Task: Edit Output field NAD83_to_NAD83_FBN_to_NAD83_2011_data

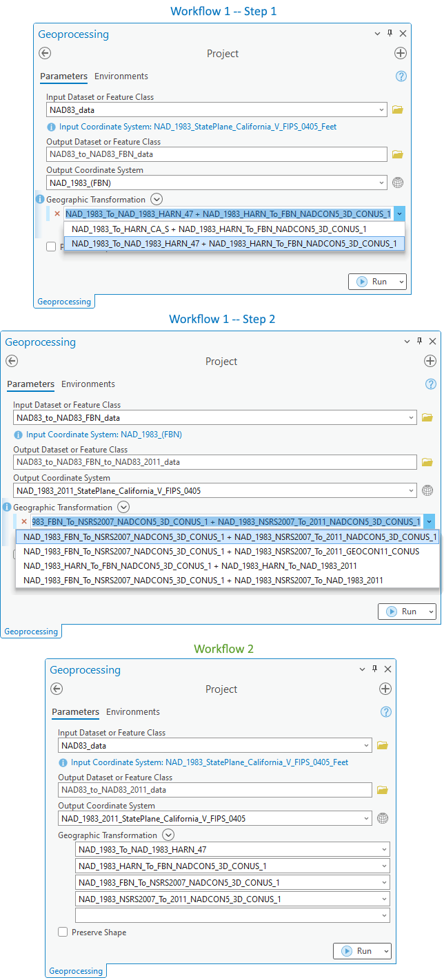Action: pos(215,462)
